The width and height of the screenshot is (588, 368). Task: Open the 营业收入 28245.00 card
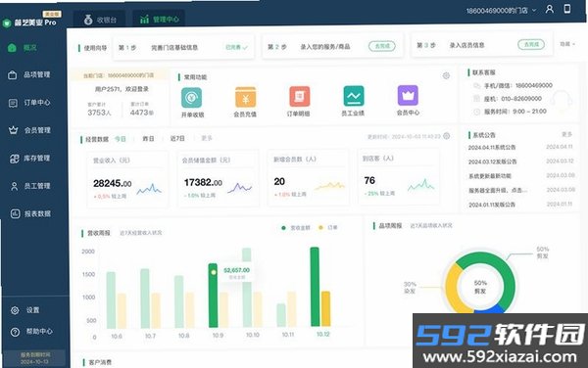point(127,179)
